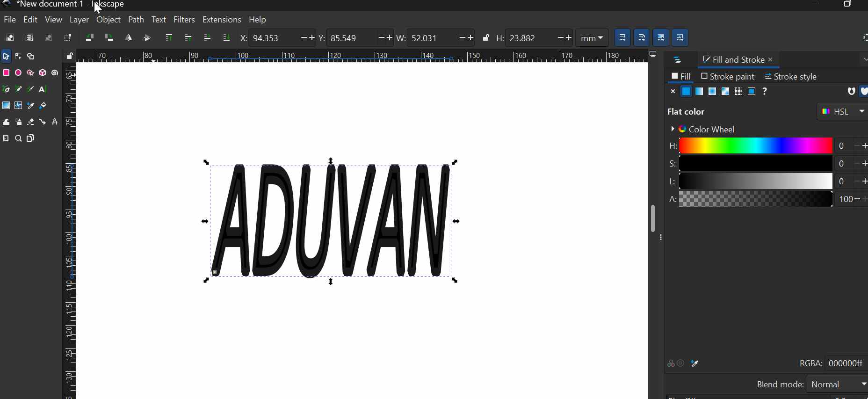The width and height of the screenshot is (868, 399).
Task: Select the Gradient tool
Action: [6, 106]
